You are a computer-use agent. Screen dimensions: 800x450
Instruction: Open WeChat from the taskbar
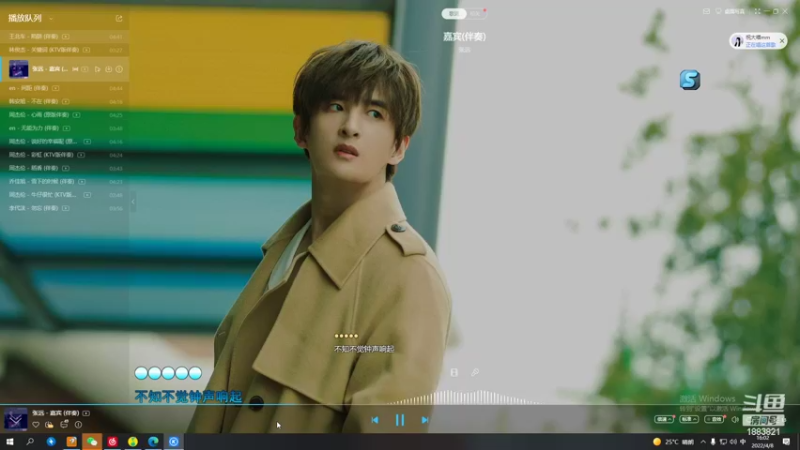[x=92, y=442]
